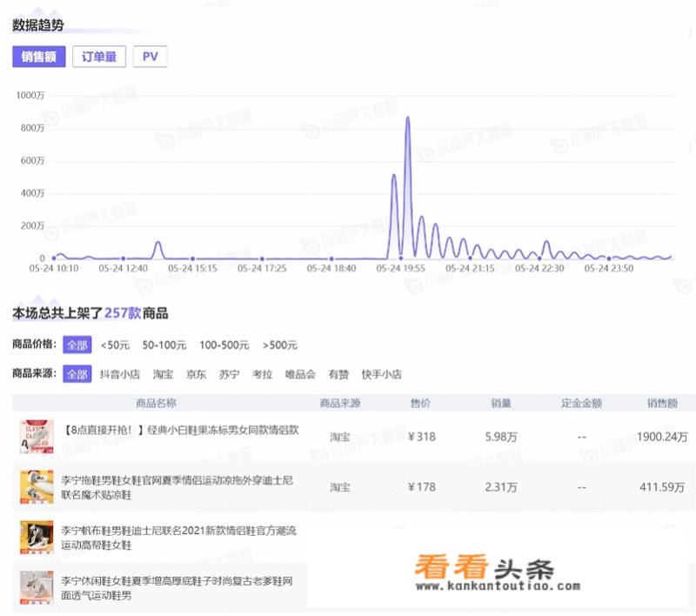Image resolution: width=696 pixels, height=616 pixels.
Task: Click the 257款 product count text
Action: coord(123,313)
